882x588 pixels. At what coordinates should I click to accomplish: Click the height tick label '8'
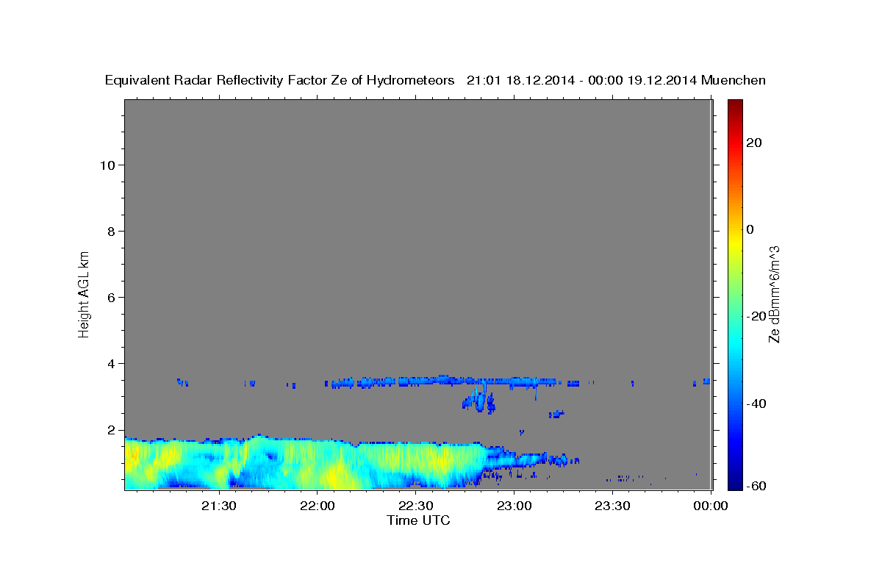[112, 231]
